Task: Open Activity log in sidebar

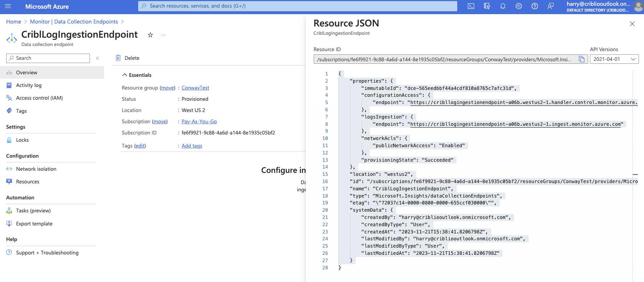Action: click(29, 85)
